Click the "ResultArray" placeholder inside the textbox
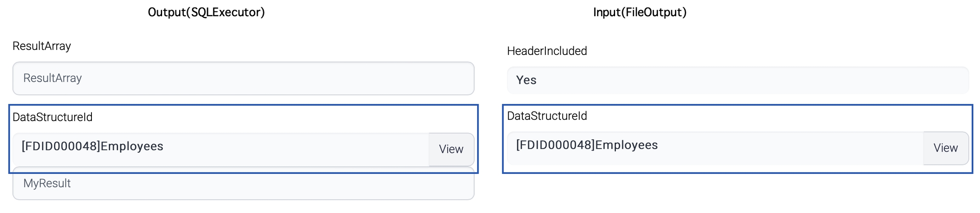This screenshot has height=213, width=980. (x=52, y=78)
